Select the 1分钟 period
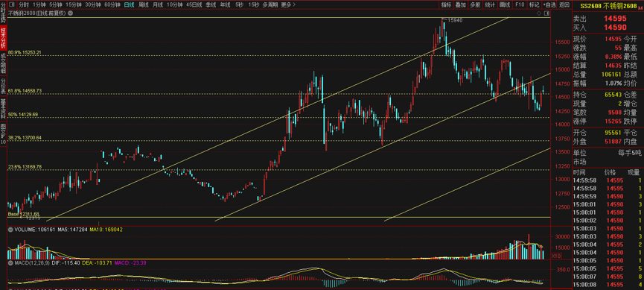Screen dimensions: 644x290 tap(39, 5)
